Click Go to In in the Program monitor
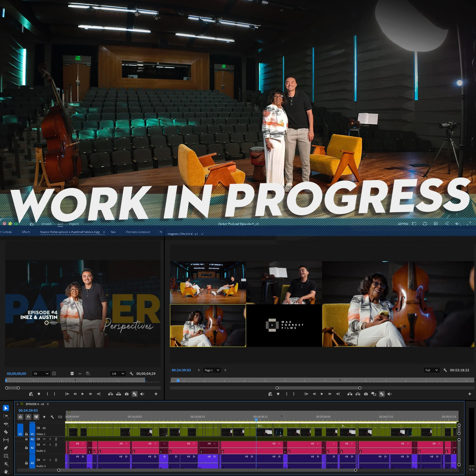 306,394
